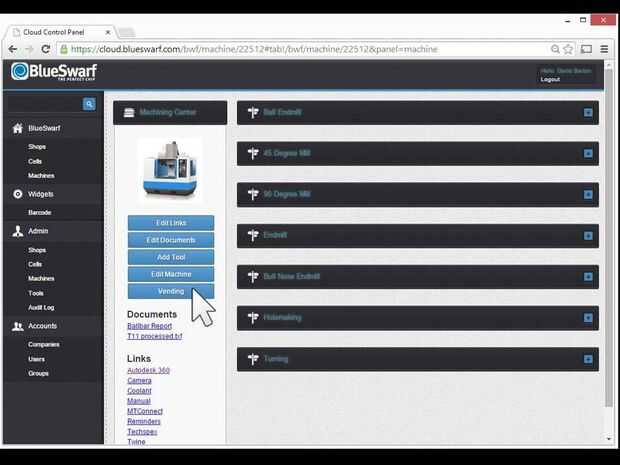The height and width of the screenshot is (465, 620).
Task: Click the browser address bar URL
Action: pyautogui.click(x=254, y=49)
